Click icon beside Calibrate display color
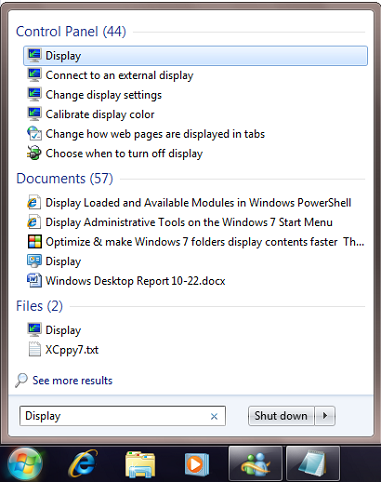The height and width of the screenshot is (482, 381). point(34,114)
